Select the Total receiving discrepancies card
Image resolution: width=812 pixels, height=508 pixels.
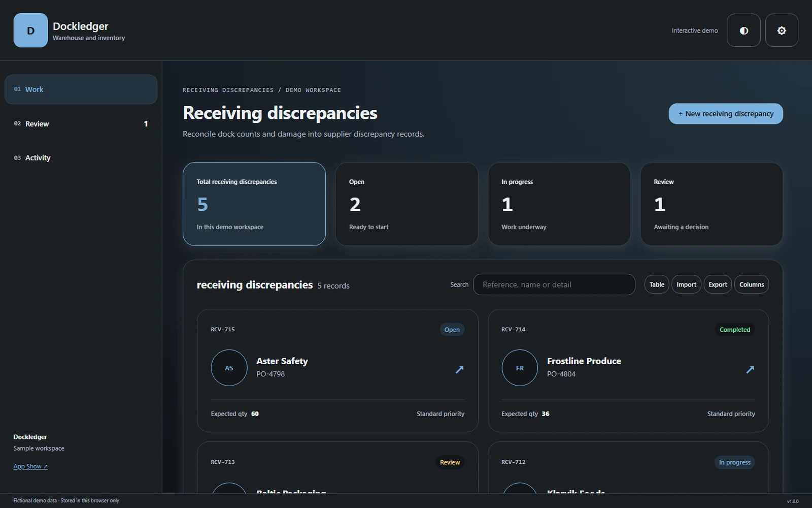[254, 204]
